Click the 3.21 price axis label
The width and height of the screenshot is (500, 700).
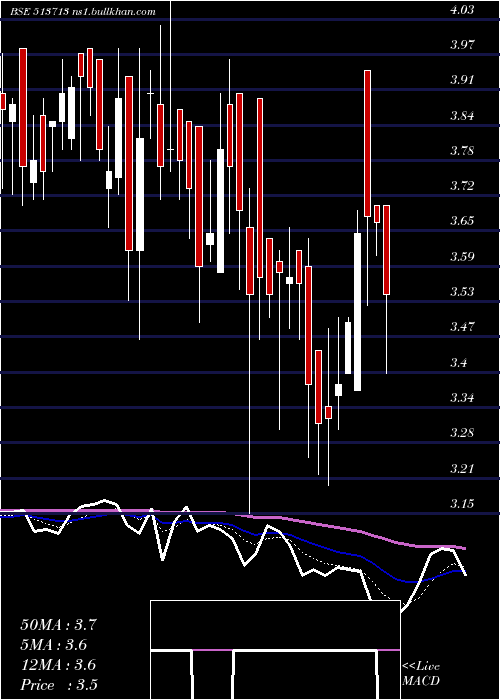[x=462, y=468]
